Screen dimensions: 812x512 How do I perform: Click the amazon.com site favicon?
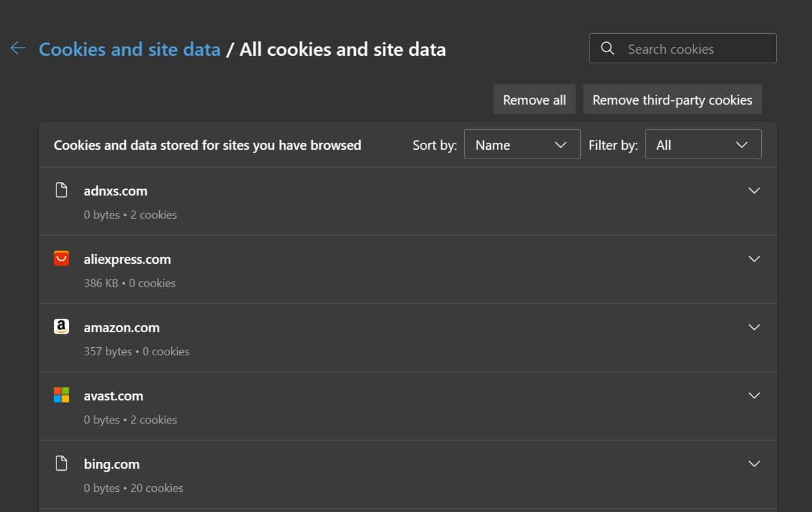[61, 327]
